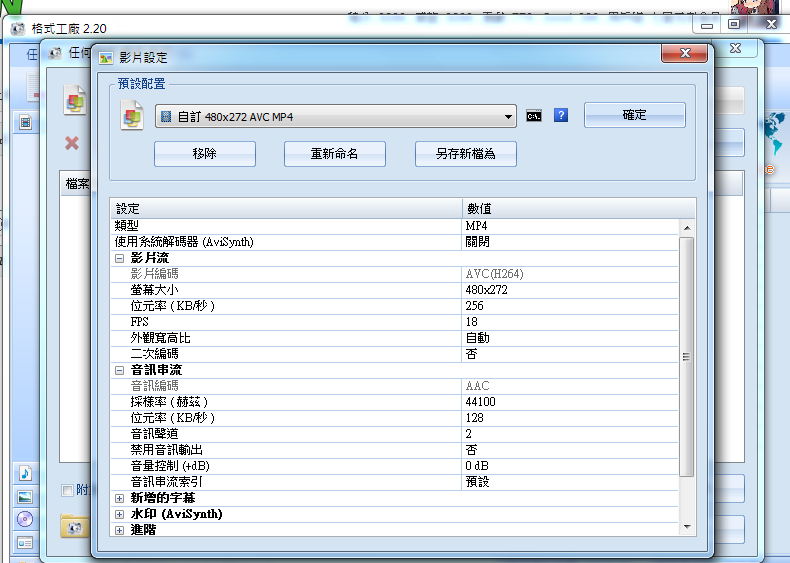Collapse the 音訊串流 section
The height and width of the screenshot is (563, 790).
tap(120, 370)
